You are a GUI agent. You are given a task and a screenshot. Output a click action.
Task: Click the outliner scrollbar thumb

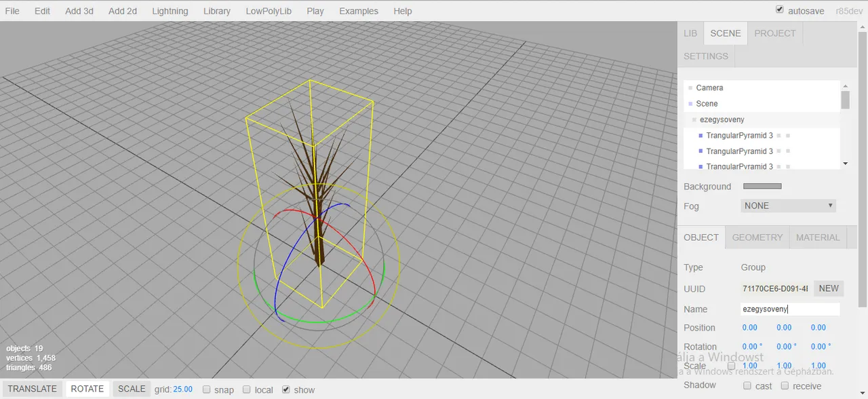pyautogui.click(x=845, y=100)
